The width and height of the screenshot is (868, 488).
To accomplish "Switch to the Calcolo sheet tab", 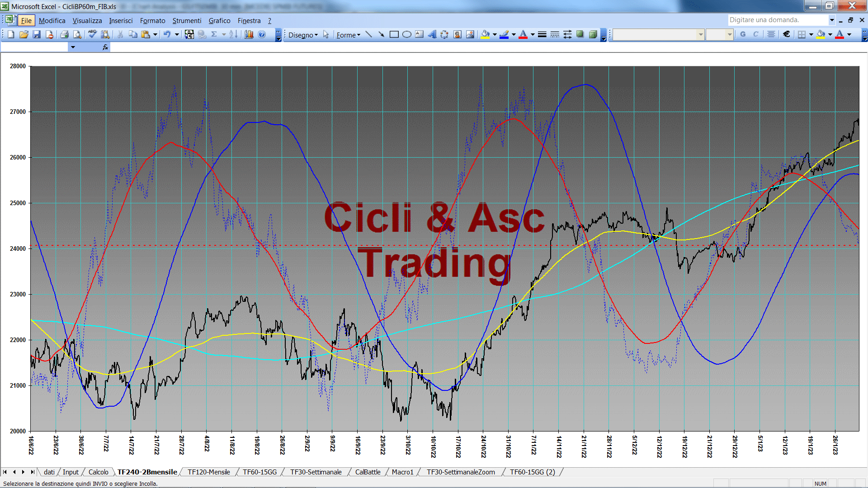I will [98, 472].
